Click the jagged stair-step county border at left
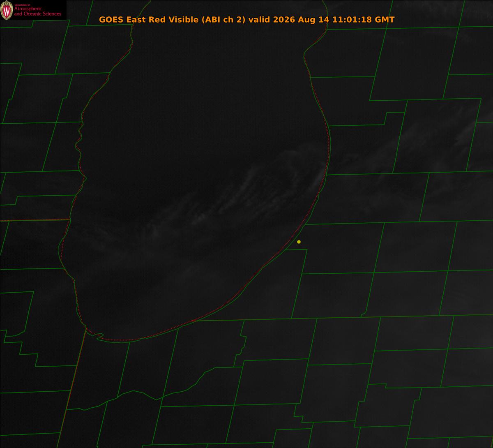The height and width of the screenshot is (448, 493). 21,349
